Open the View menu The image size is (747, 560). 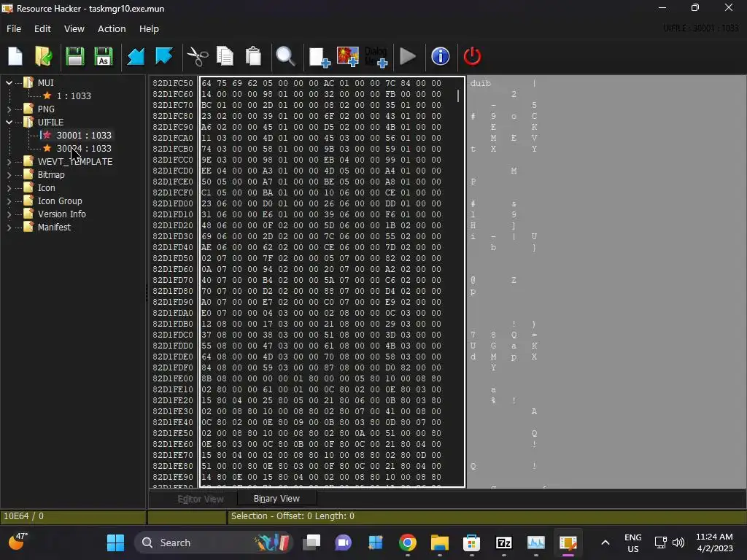tap(74, 28)
